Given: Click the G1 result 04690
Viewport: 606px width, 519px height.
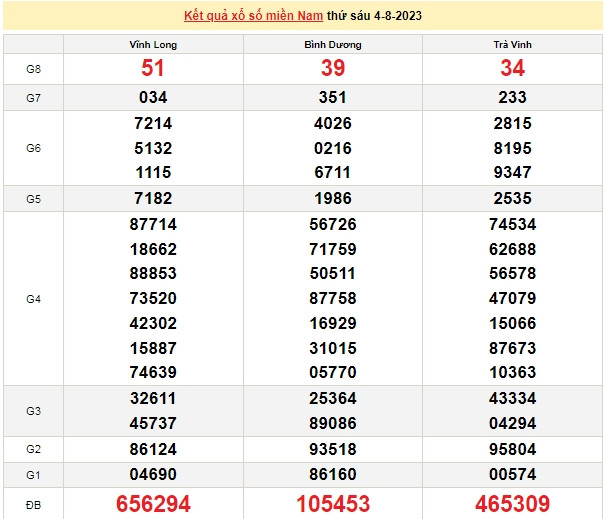Looking at the screenshot, I should [x=153, y=475].
